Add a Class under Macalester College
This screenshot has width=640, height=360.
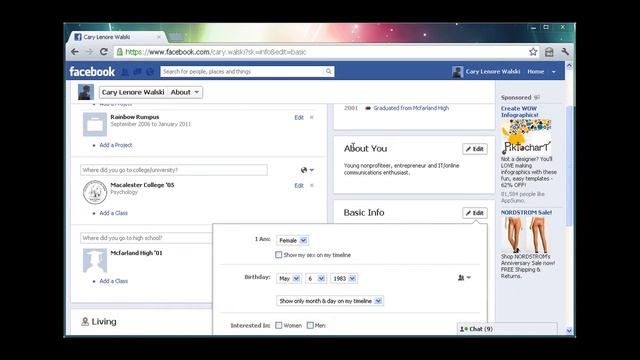coord(113,213)
